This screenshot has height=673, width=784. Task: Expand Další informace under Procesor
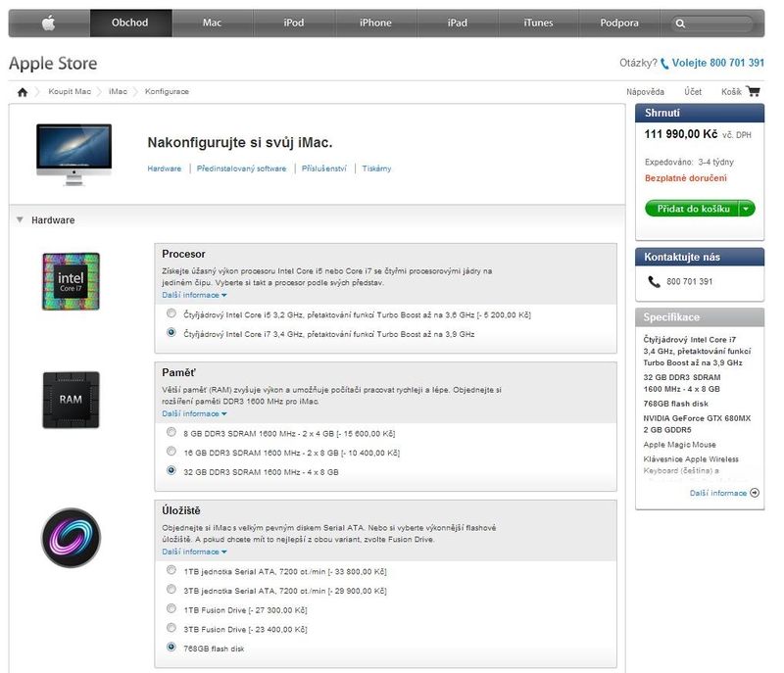pos(194,295)
